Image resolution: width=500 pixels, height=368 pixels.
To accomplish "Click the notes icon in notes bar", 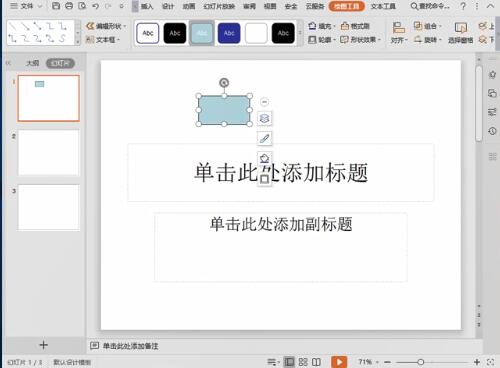I will point(94,346).
